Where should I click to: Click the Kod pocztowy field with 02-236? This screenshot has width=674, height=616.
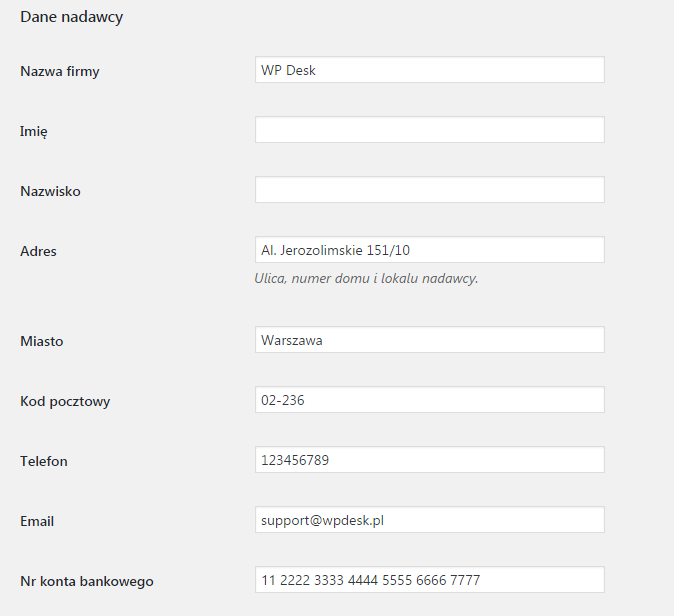pyautogui.click(x=430, y=400)
